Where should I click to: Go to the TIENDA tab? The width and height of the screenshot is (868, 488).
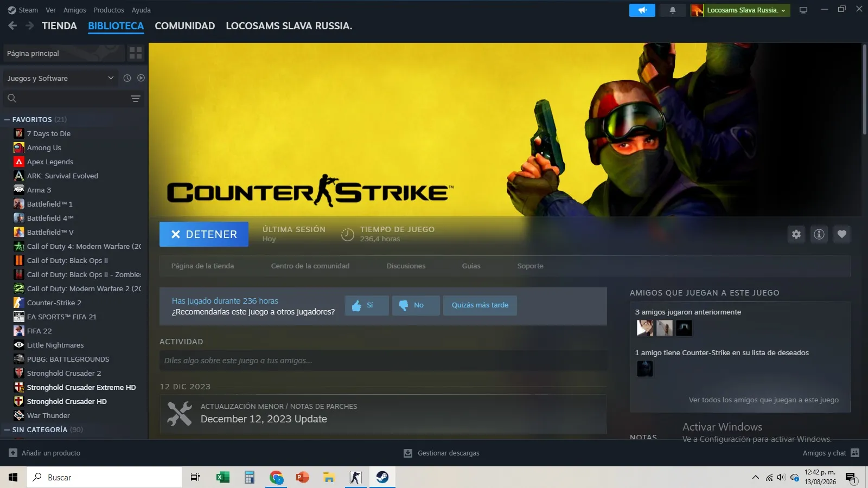[x=59, y=25]
